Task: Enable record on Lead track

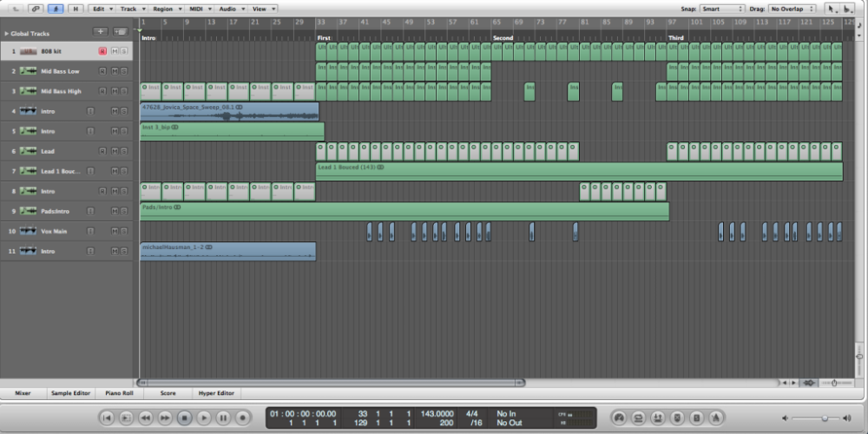Action: (102, 151)
